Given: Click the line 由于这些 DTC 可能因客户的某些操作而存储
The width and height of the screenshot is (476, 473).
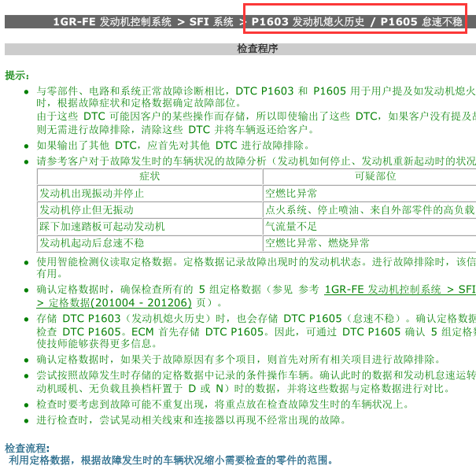Looking at the screenshot, I should 256,116.
